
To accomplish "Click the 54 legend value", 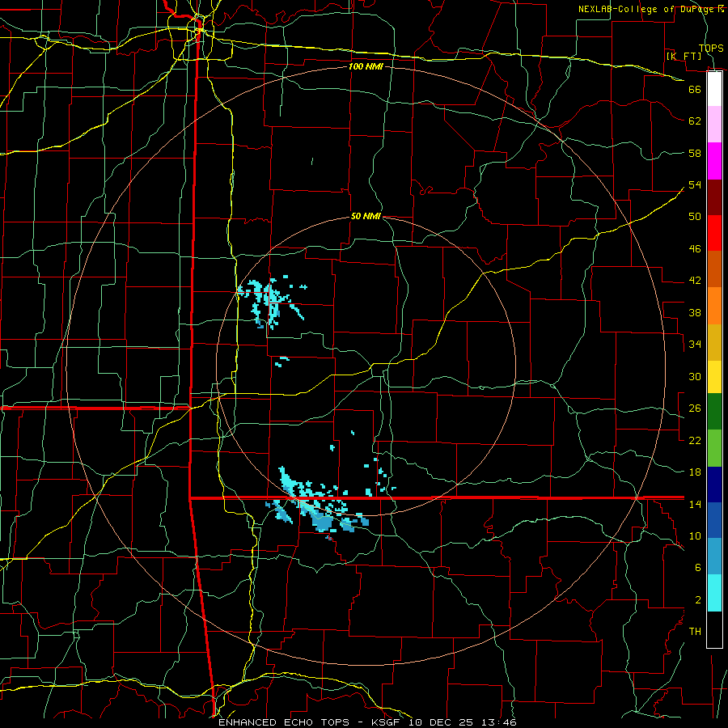I will point(695,184).
